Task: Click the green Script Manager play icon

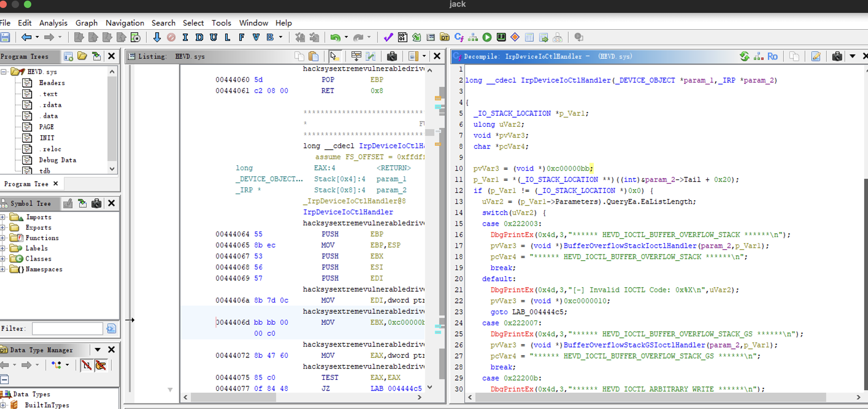Action: click(x=487, y=37)
